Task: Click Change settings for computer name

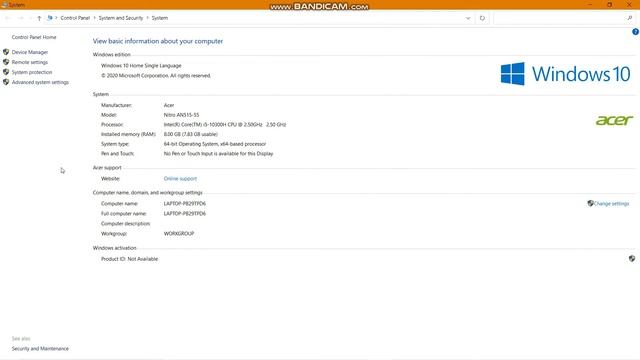Action: 611,203
